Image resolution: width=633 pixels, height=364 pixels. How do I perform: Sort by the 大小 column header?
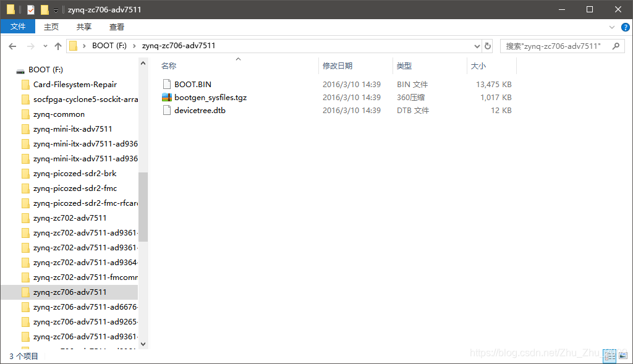tap(478, 66)
